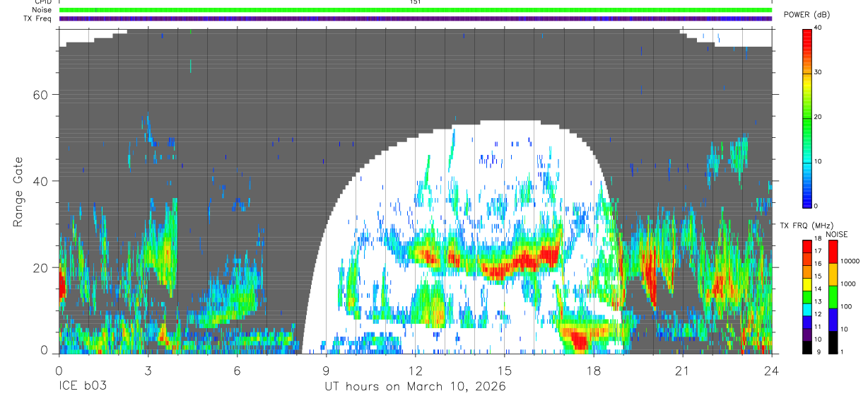Click the 'POWER (dB)' legend title
The width and height of the screenshot is (868, 401).
point(807,15)
